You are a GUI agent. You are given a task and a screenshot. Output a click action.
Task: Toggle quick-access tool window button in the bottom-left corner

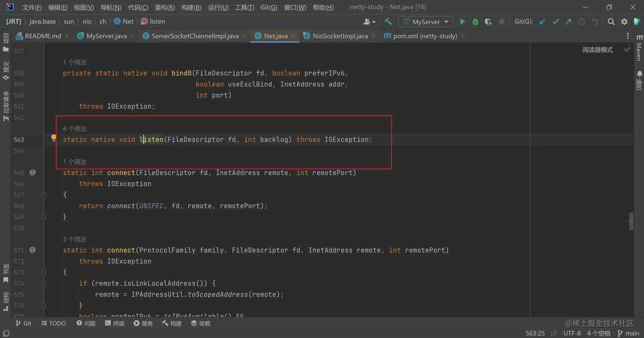[x=6, y=334]
